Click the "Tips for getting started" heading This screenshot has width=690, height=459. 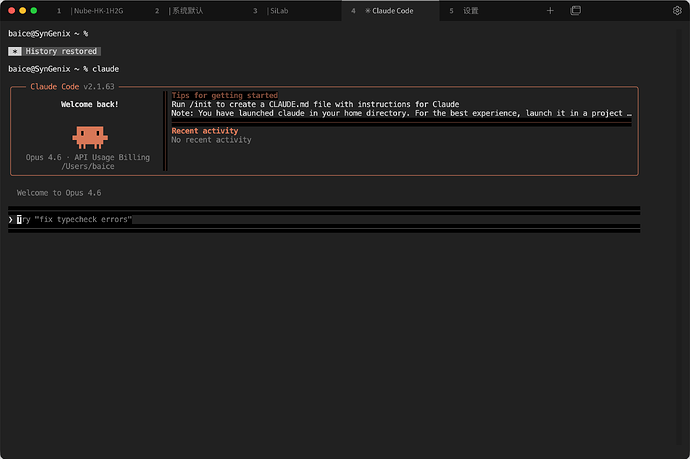(224, 95)
